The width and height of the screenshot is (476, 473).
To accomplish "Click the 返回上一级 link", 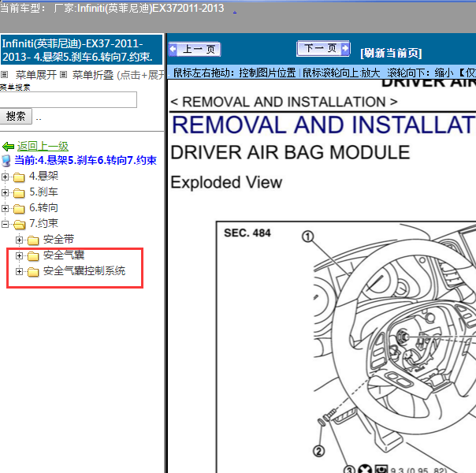I will tap(43, 147).
